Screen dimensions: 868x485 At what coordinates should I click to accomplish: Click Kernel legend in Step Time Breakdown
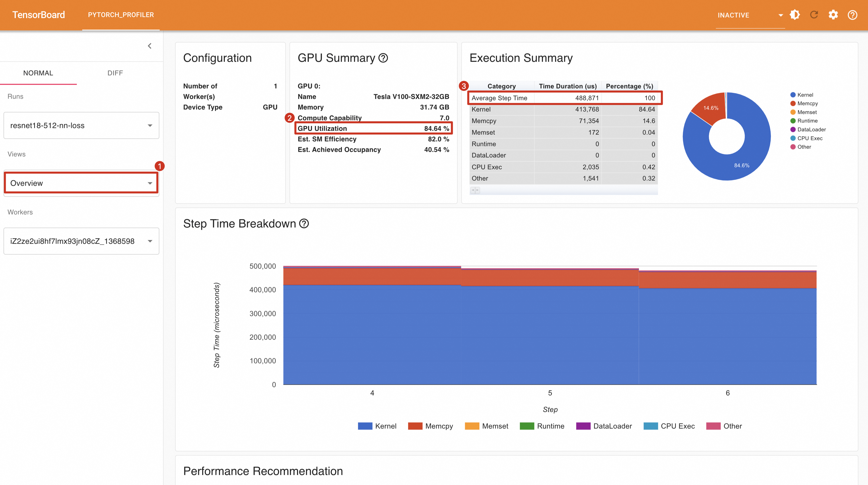377,426
